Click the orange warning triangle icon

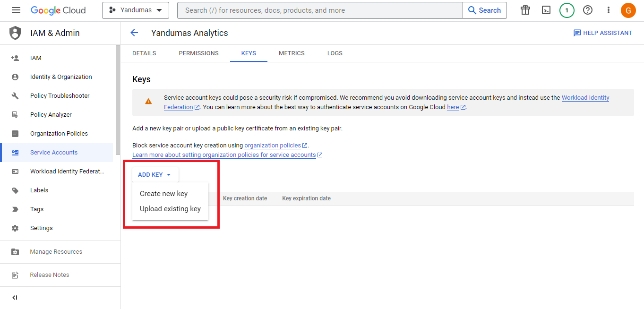(148, 102)
